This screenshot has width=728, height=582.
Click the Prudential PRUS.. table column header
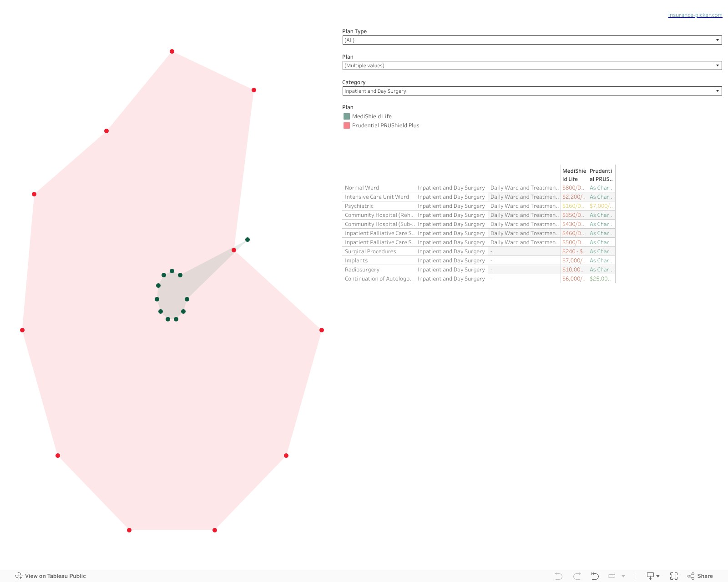pos(601,175)
